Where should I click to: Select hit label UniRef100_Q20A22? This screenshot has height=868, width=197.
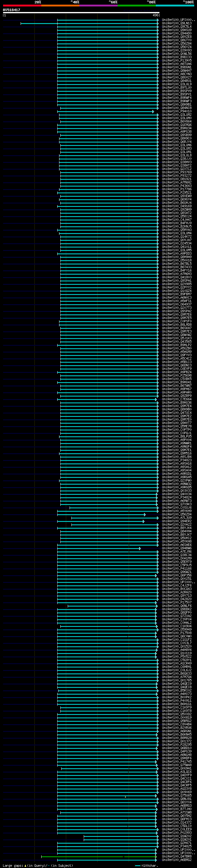click(x=177, y=524)
